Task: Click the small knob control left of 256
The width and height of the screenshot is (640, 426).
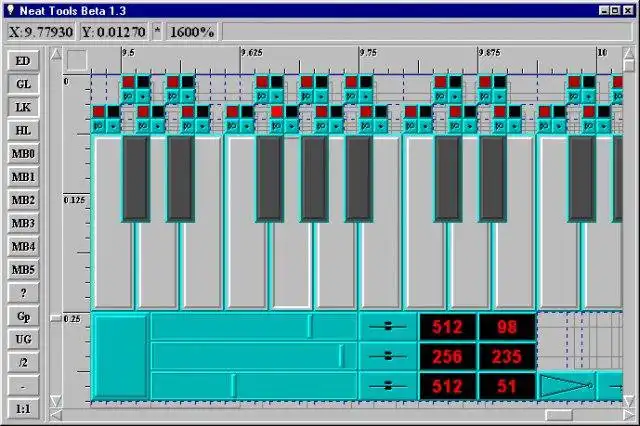Action: (x=388, y=356)
